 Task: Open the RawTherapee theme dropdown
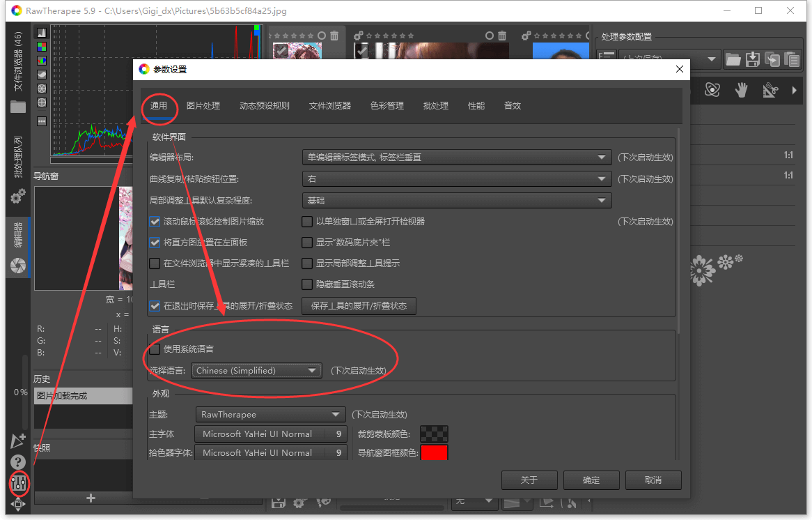(x=270, y=414)
